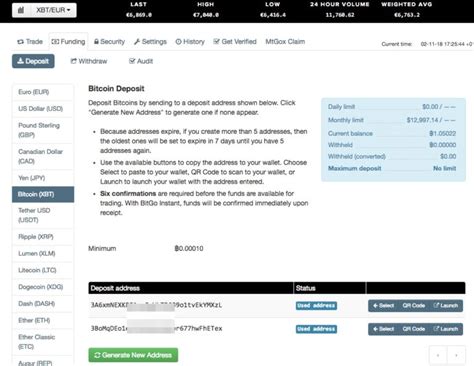Show QR Code for the 3BoMqDEo1 address
Viewport: 474px width, 366px height.
413,329
